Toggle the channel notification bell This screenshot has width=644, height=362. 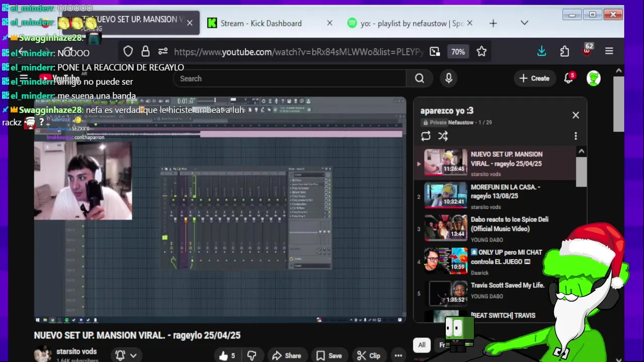(120, 355)
